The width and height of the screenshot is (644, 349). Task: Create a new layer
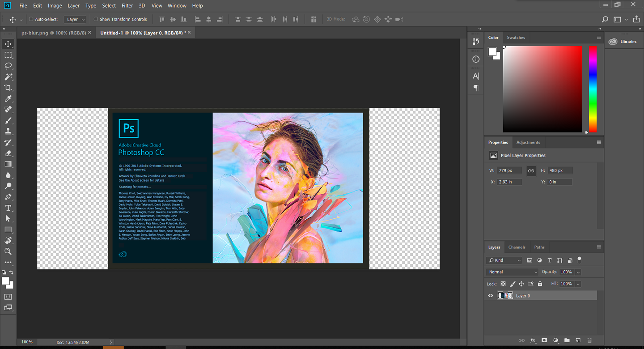(578, 340)
